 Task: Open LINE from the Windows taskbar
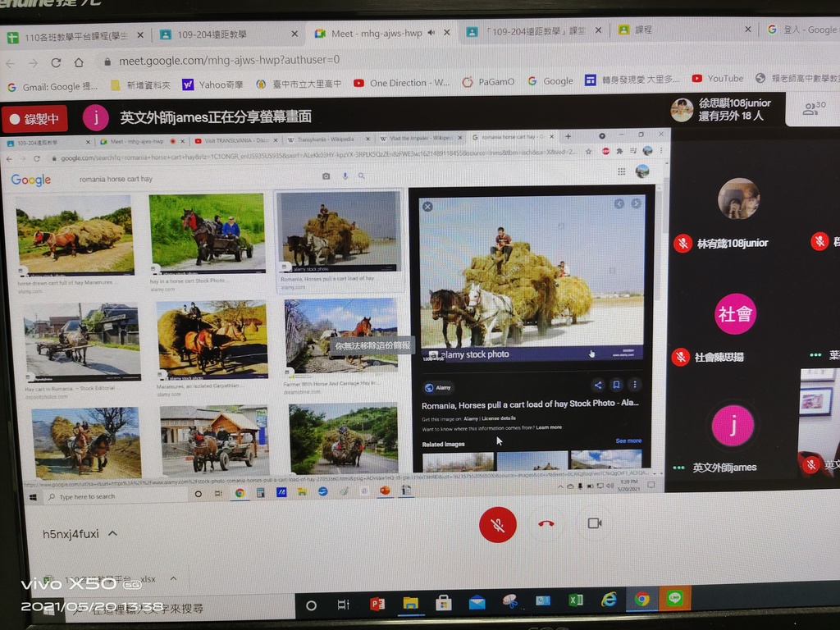click(x=674, y=597)
